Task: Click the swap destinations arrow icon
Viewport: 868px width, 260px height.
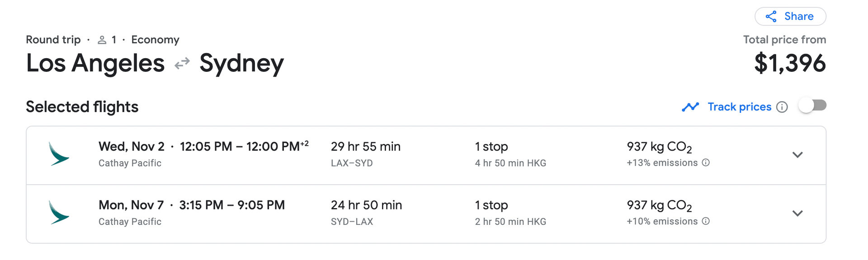Action: pyautogui.click(x=181, y=63)
